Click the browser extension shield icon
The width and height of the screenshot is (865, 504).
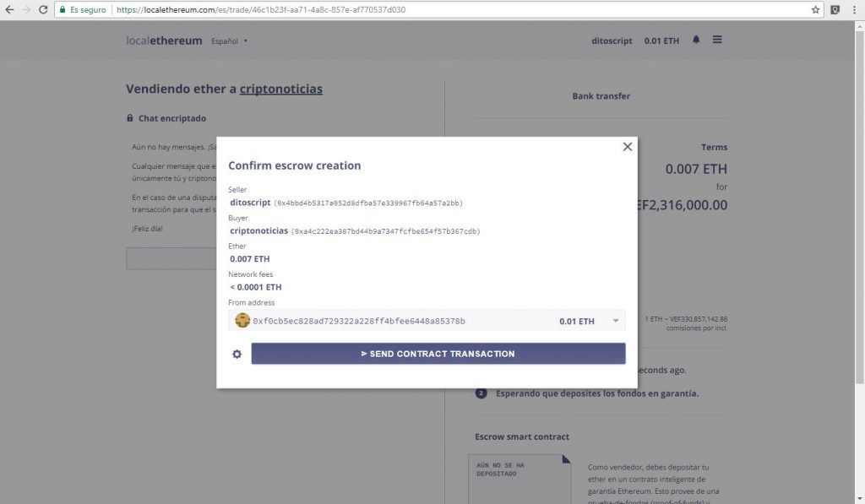835,10
